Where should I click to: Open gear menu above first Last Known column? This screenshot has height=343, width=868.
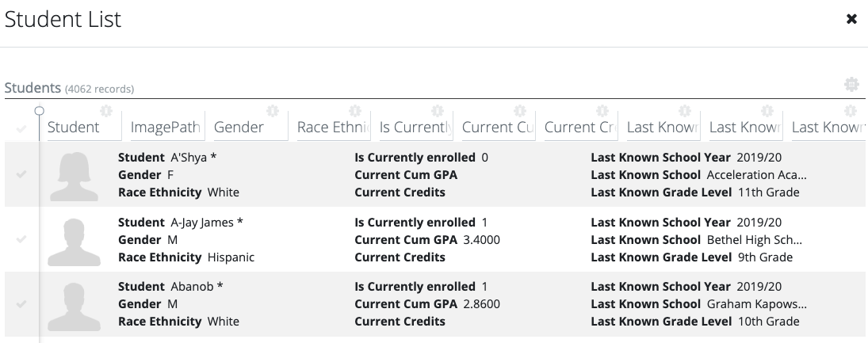coord(684,111)
